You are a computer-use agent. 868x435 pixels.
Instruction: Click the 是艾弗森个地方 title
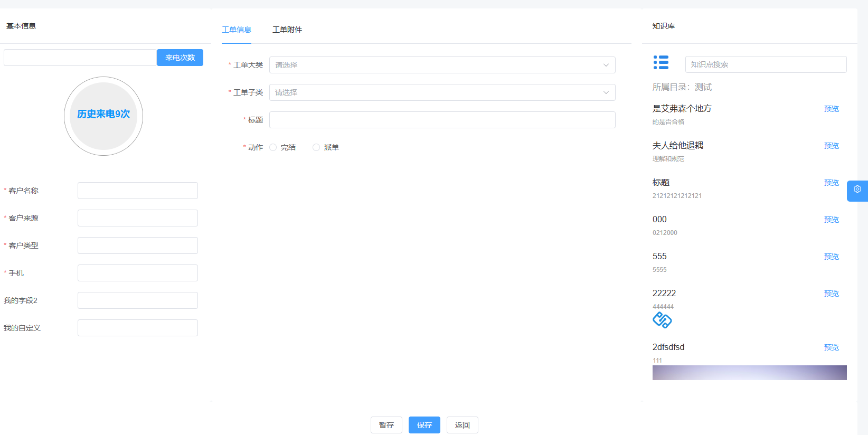tap(682, 108)
